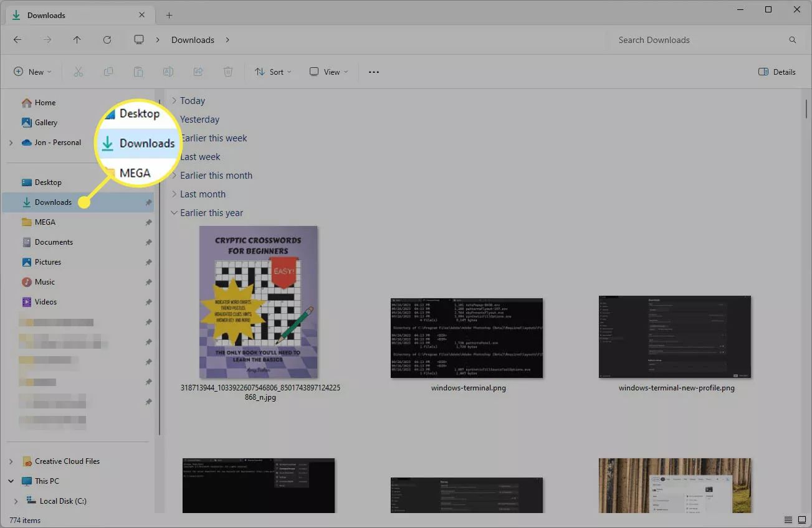Click the pin icon beside Music

tap(148, 282)
